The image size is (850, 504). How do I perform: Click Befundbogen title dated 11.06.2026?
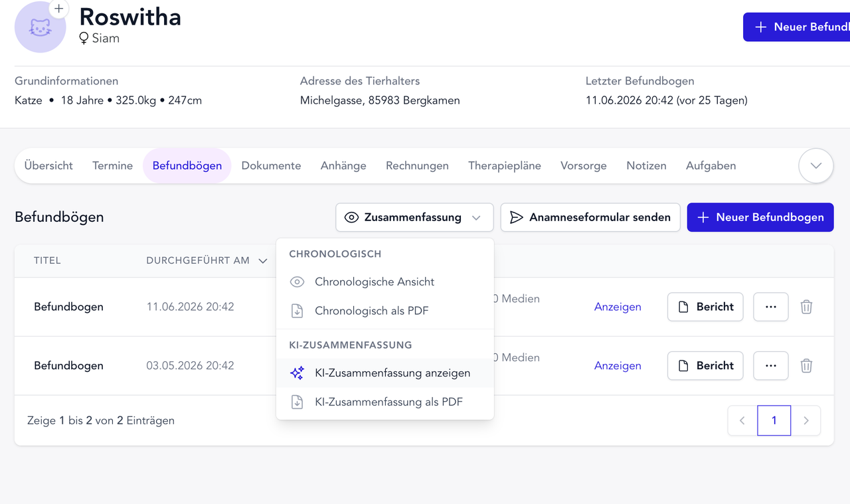68,307
